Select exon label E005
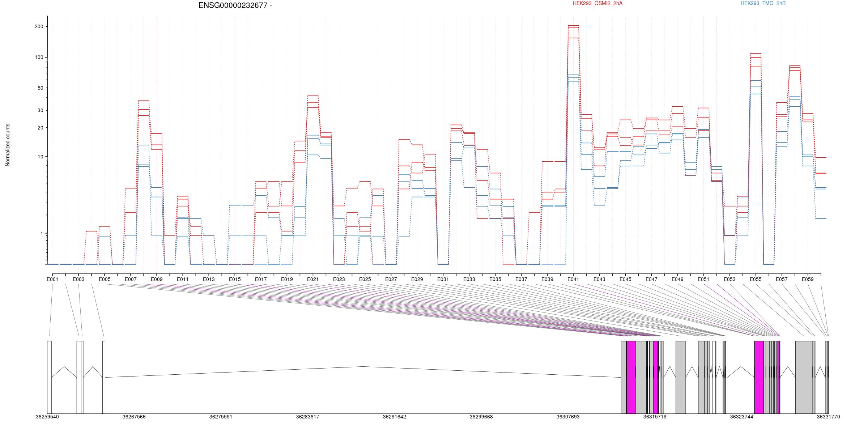This screenshot has width=868, height=434. click(105, 279)
